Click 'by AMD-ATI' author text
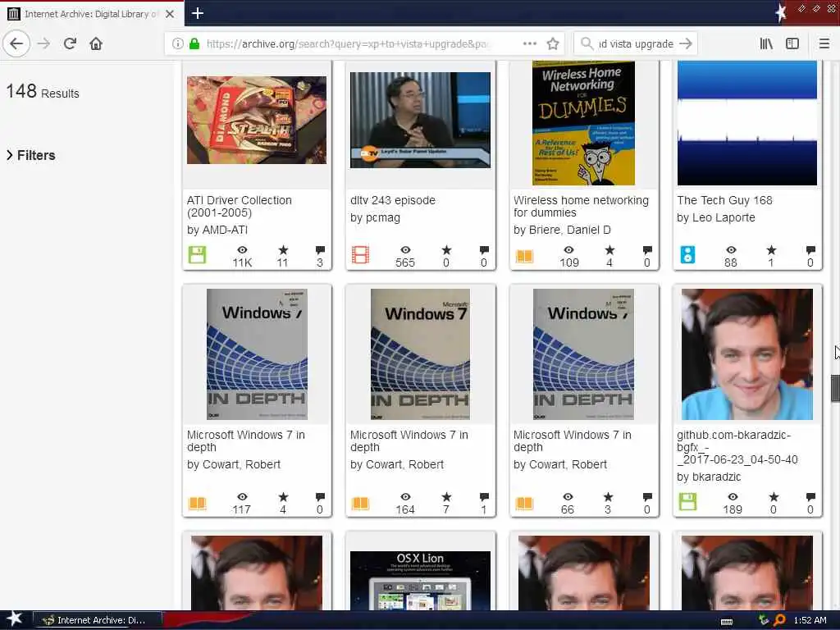This screenshot has height=630, width=840. coord(217,230)
